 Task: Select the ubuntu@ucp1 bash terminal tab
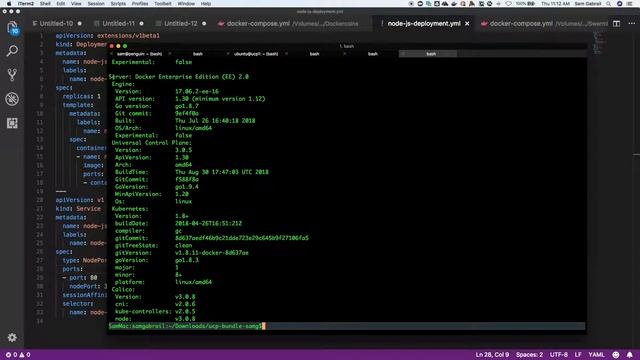pyautogui.click(x=256, y=54)
